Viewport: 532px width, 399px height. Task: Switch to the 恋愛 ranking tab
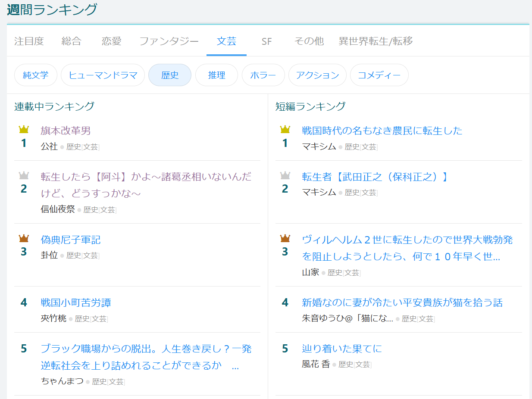coord(112,41)
